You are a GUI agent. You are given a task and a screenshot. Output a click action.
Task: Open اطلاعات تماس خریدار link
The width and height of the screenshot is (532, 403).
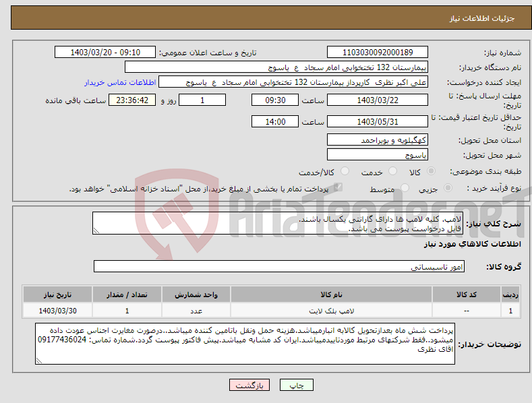click(120, 82)
